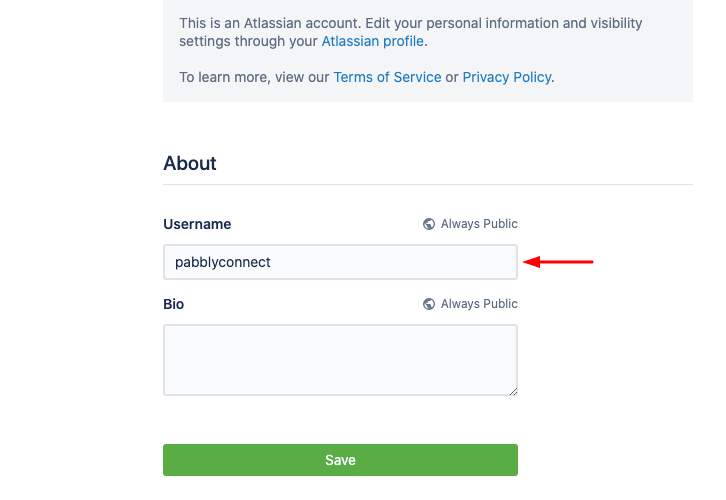
Task: Click the globe icon beside Username
Action: (x=429, y=224)
